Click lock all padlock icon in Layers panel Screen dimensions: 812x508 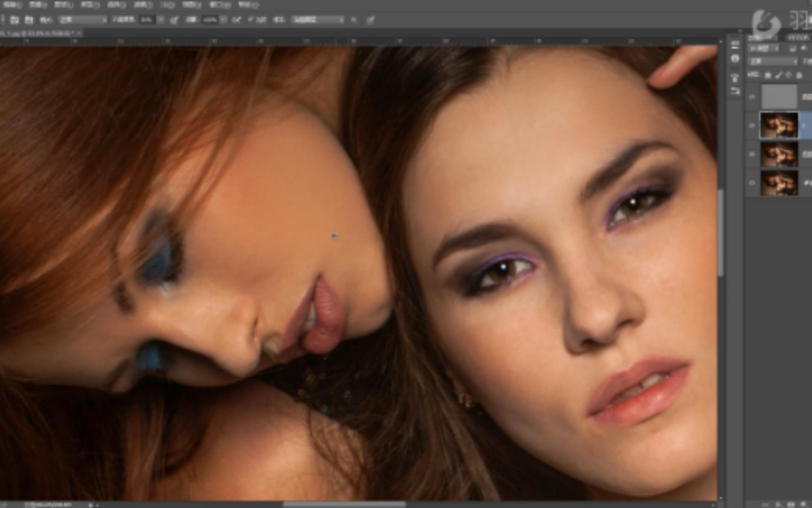799,75
